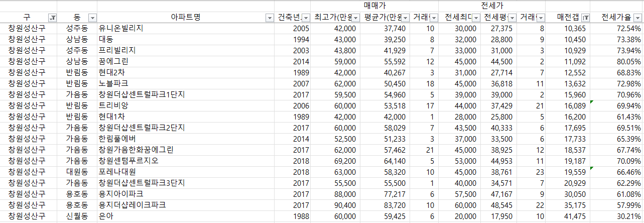Select the cell 프리빌리지
This screenshot has width=644, height=223.
[186, 50]
